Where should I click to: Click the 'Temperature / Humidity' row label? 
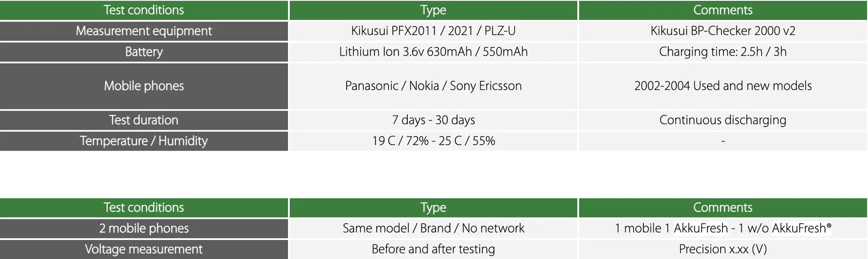click(x=144, y=141)
